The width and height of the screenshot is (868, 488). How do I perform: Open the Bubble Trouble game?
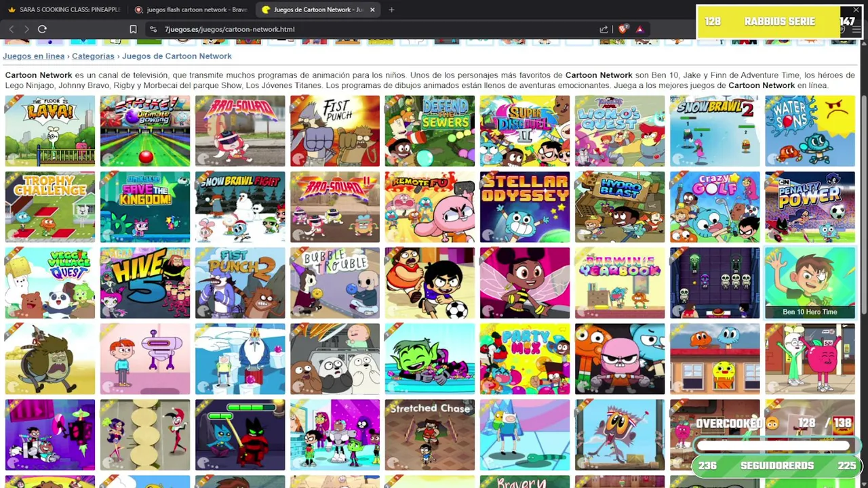click(335, 283)
